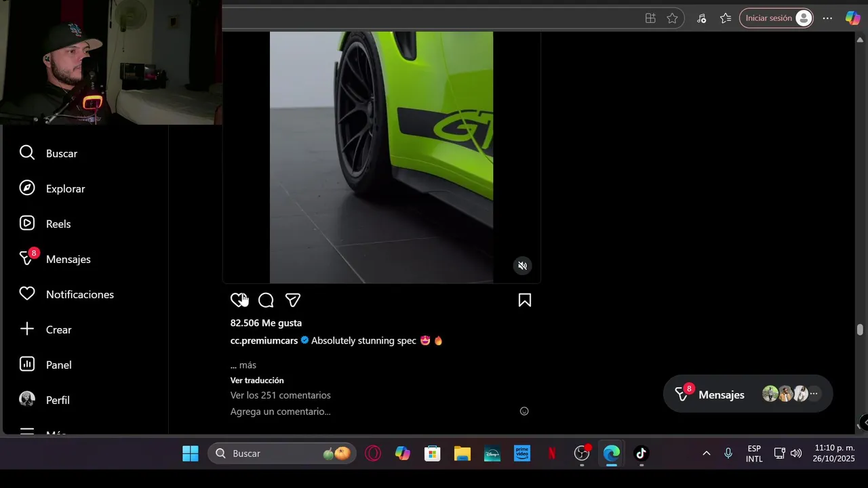
Task: Open clock showing 11:10 p. m.
Action: pos(834,453)
